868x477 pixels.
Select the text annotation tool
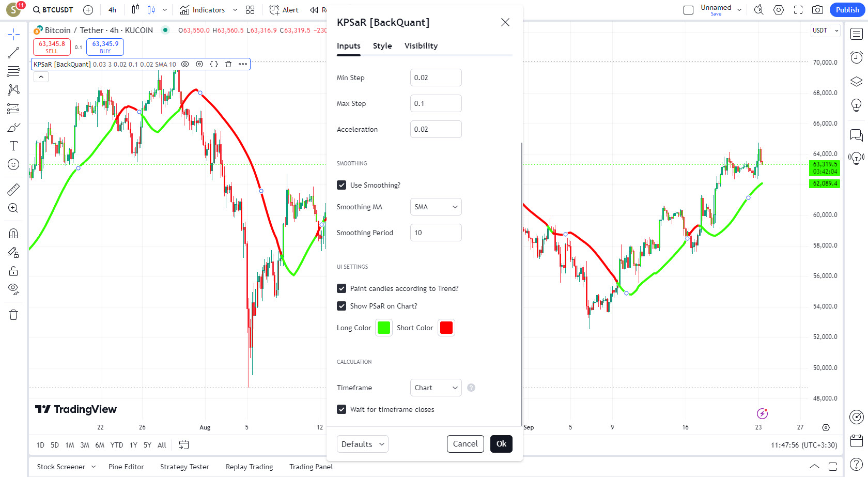coord(13,146)
